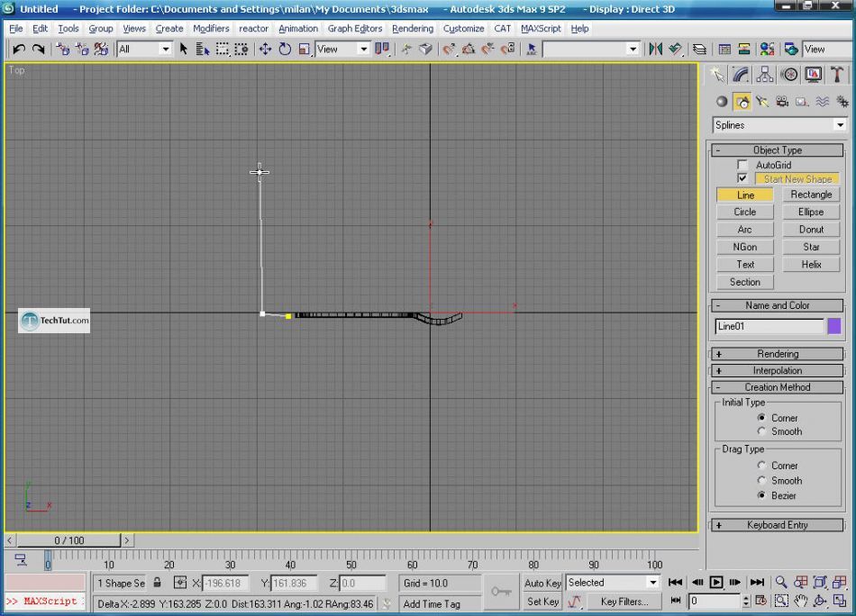Select the Select Object arrow tool
This screenshot has width=856, height=616.
click(x=184, y=50)
